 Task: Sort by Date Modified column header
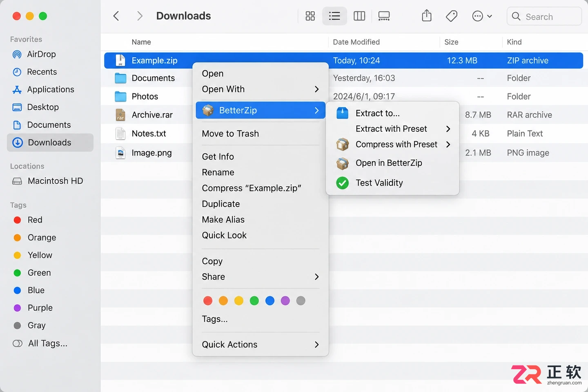pyautogui.click(x=356, y=42)
